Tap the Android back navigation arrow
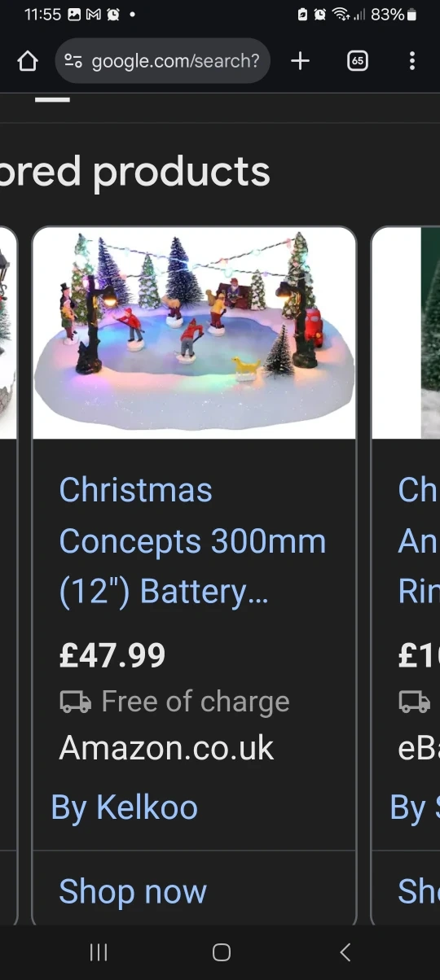 (345, 952)
